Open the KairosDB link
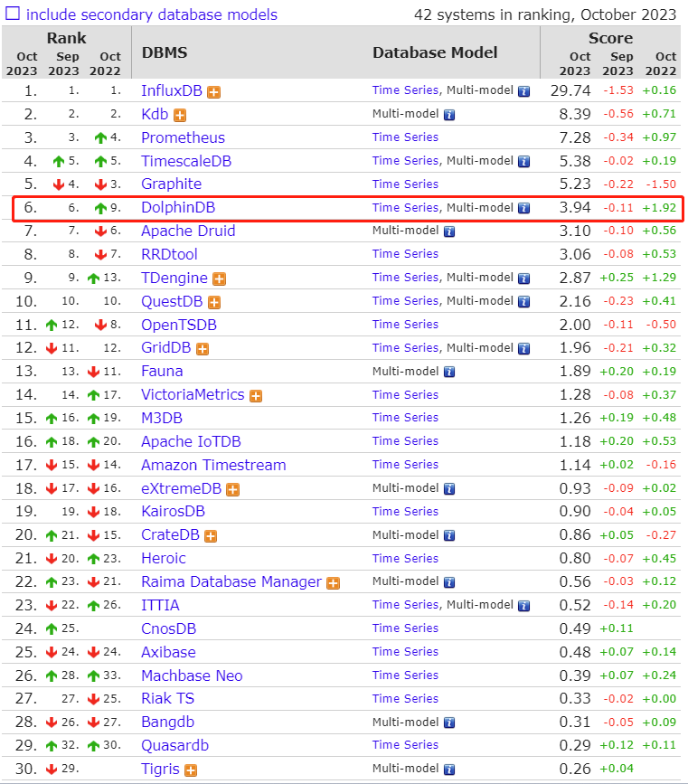 click(x=173, y=512)
